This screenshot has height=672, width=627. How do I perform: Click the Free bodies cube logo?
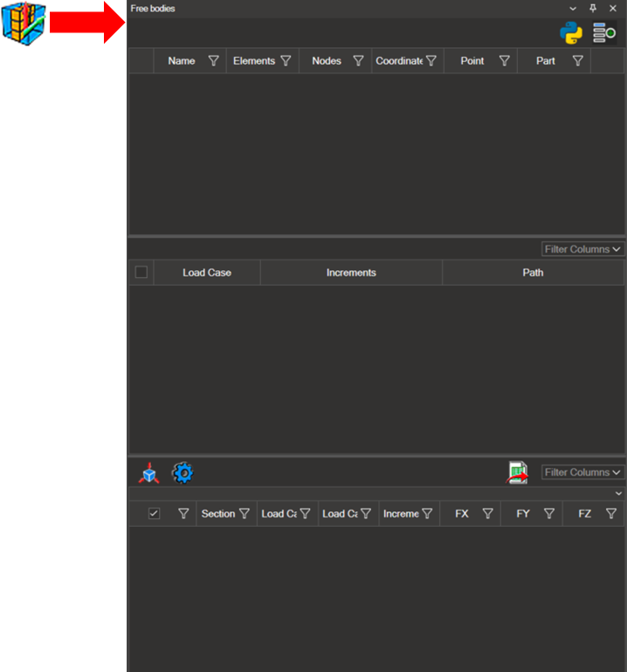[x=23, y=21]
